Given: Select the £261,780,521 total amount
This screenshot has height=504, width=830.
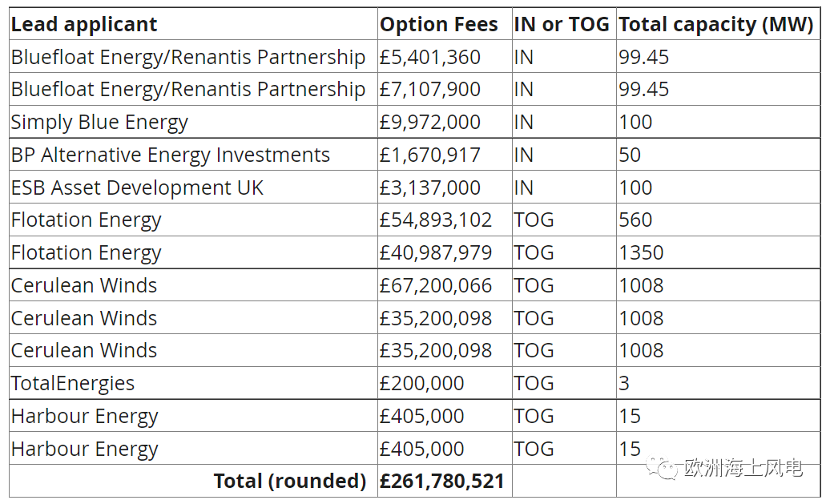Looking at the screenshot, I should [x=442, y=481].
